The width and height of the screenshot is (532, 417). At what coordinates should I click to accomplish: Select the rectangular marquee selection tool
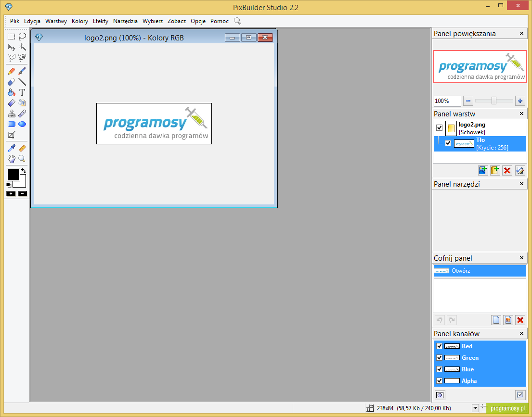[12, 36]
